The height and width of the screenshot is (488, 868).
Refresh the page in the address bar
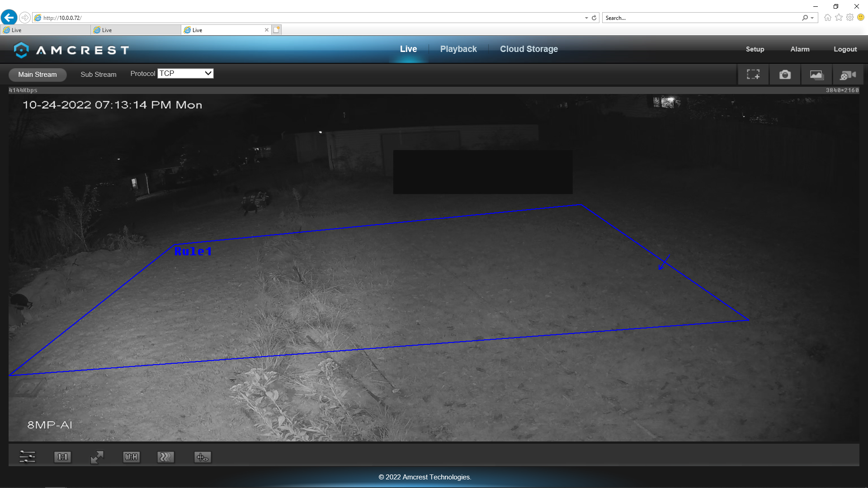click(594, 18)
